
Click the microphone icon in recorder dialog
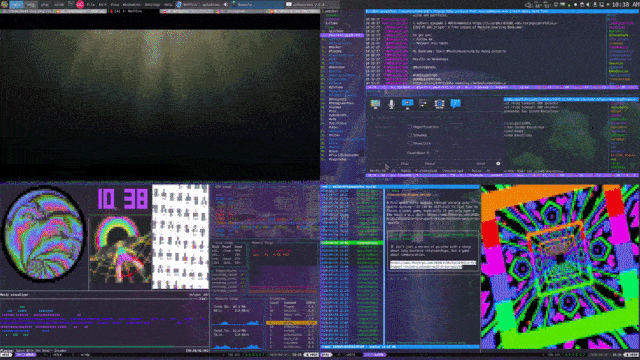click(x=391, y=104)
